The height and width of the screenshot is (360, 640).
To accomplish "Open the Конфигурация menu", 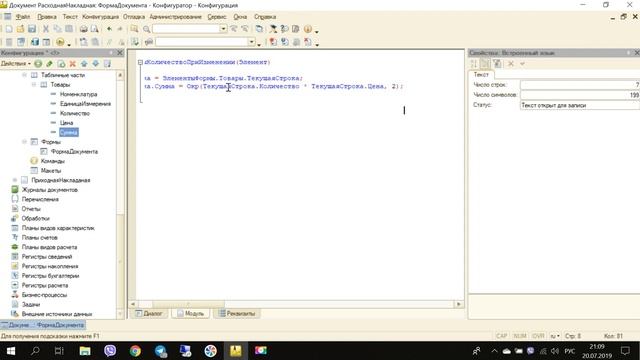I will tap(100, 17).
